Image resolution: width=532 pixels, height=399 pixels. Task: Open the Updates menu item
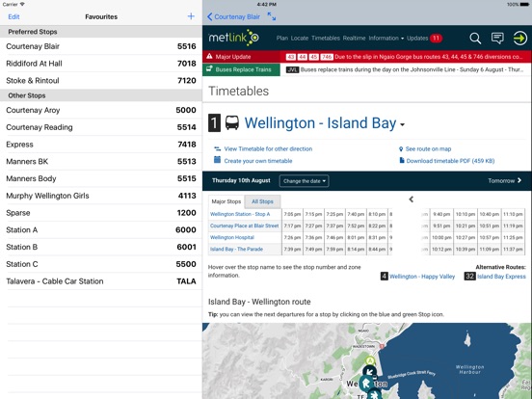coord(417,38)
